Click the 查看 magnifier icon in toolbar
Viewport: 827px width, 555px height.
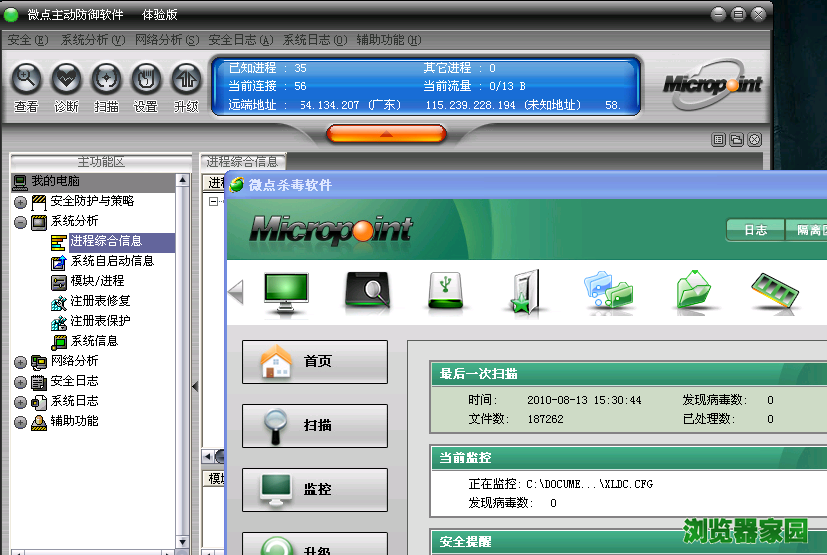pos(26,78)
